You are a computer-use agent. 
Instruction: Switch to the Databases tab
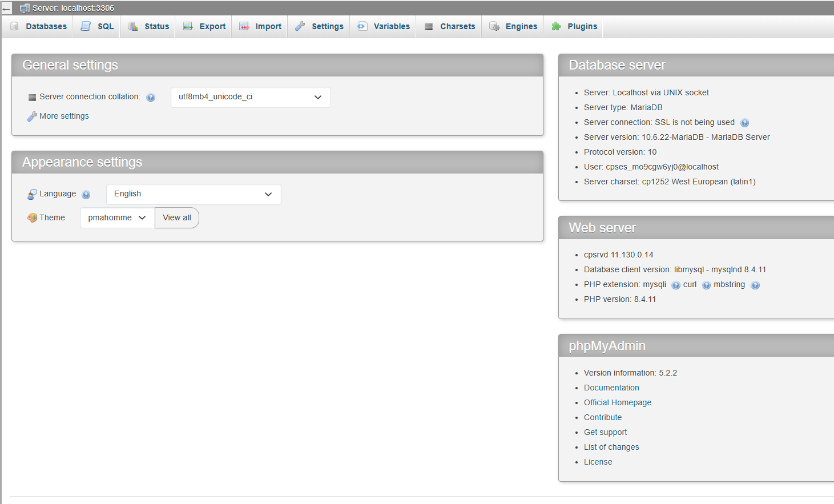pos(39,26)
